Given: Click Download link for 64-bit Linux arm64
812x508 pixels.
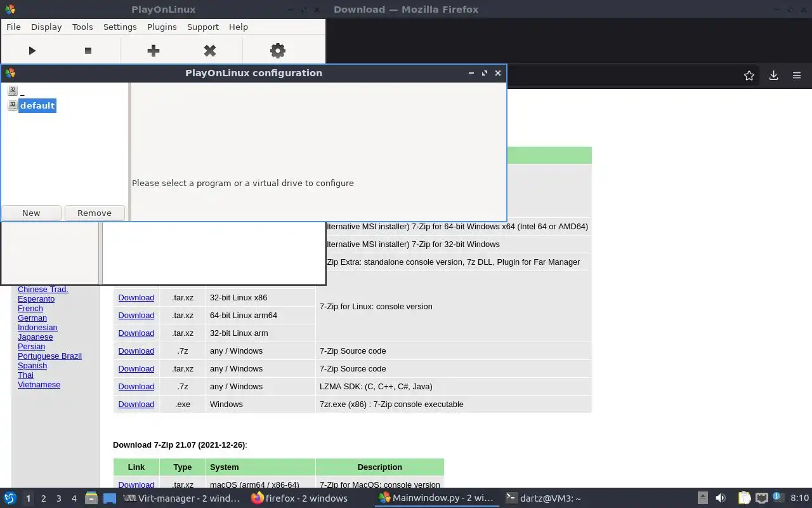Looking at the screenshot, I should tap(136, 315).
